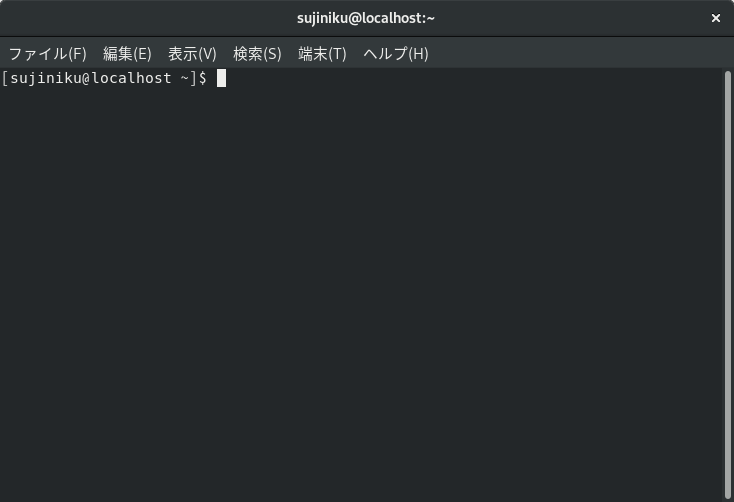Click the sujiniku@localhost:~ window title
Screen dimensions: 734x502
[366, 18]
